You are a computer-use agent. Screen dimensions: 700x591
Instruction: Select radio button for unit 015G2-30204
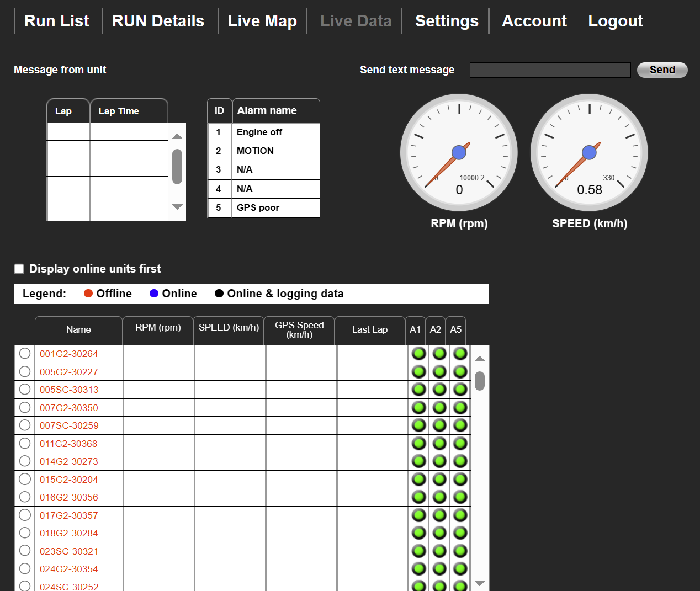pos(25,479)
